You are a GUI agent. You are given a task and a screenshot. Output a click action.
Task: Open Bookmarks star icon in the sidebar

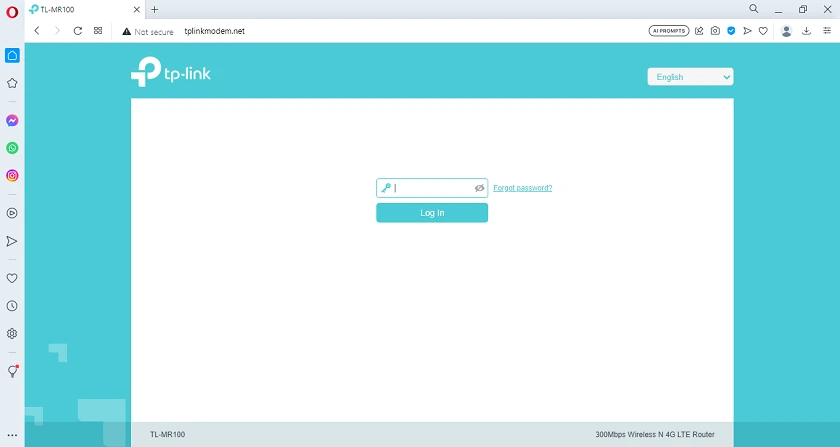point(12,83)
